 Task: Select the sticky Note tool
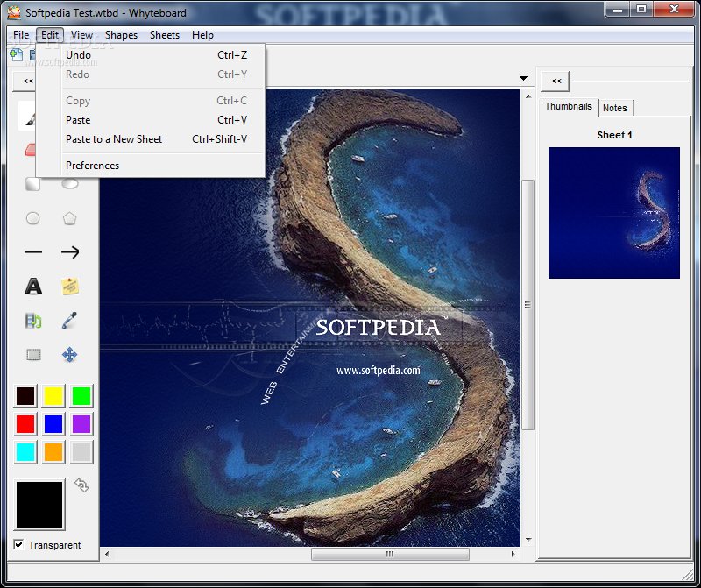[x=70, y=287]
